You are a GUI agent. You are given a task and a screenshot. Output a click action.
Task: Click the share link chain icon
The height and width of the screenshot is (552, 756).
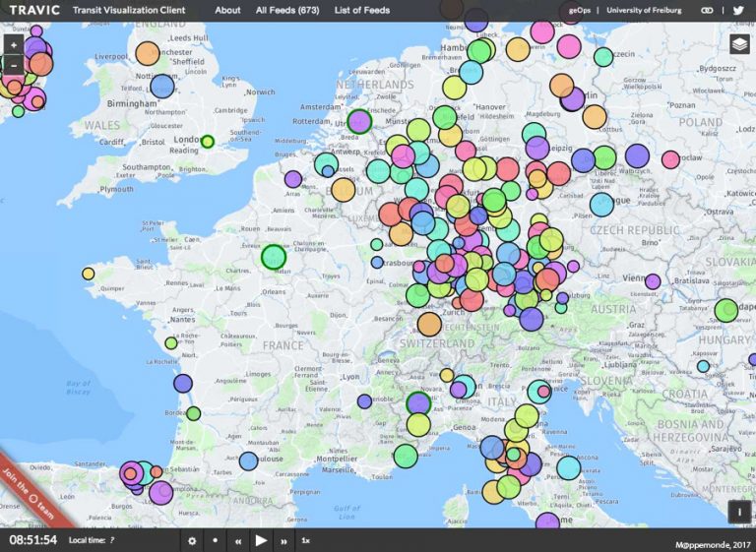[707, 10]
